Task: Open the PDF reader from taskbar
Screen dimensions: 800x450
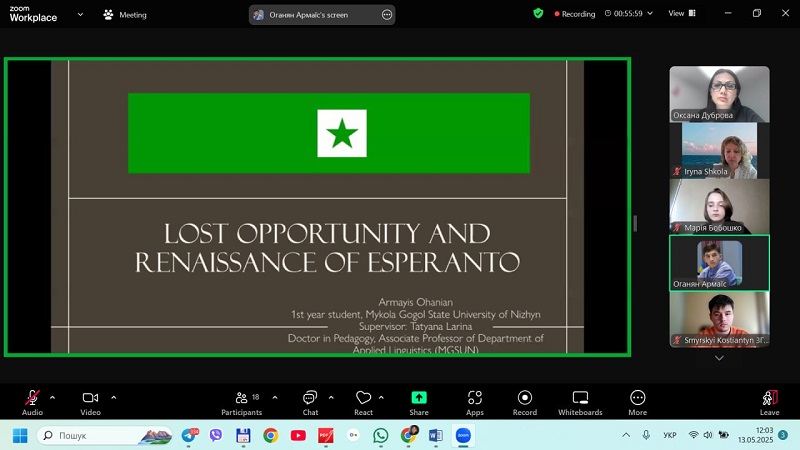Action: (326, 435)
